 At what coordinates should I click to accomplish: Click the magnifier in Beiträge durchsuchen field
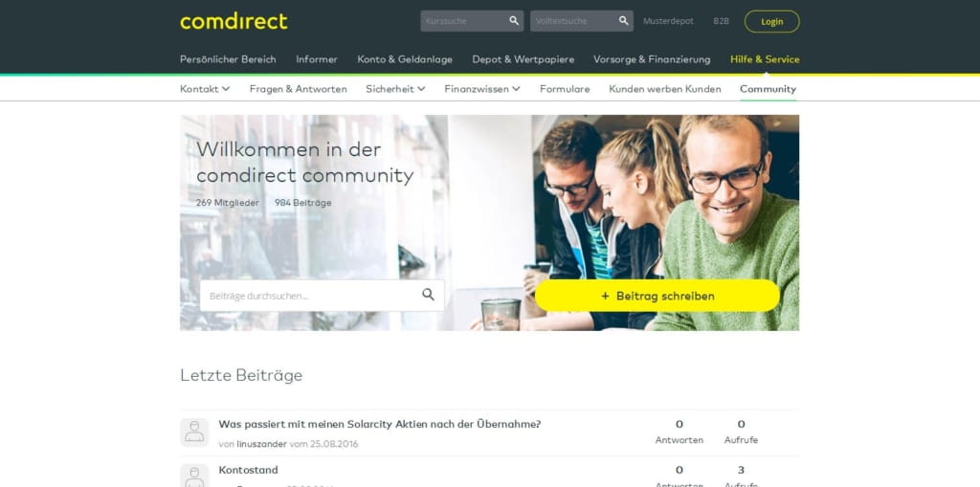[x=428, y=295]
